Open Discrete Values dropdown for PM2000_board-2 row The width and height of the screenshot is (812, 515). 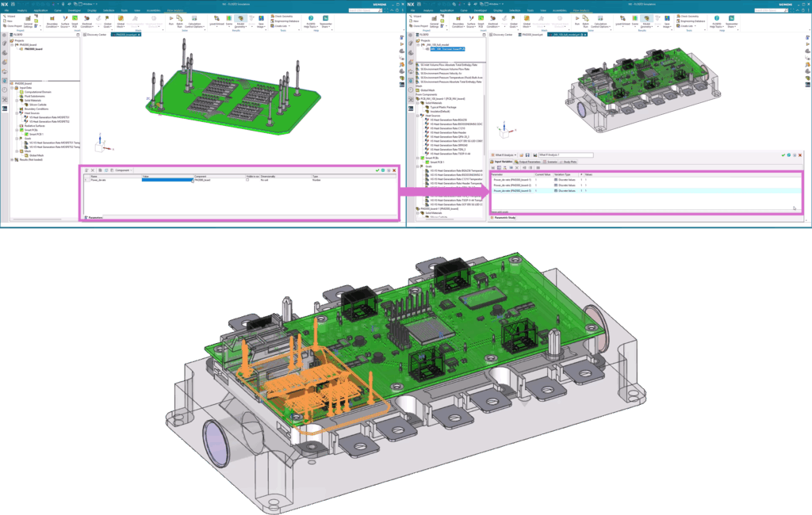(565, 185)
